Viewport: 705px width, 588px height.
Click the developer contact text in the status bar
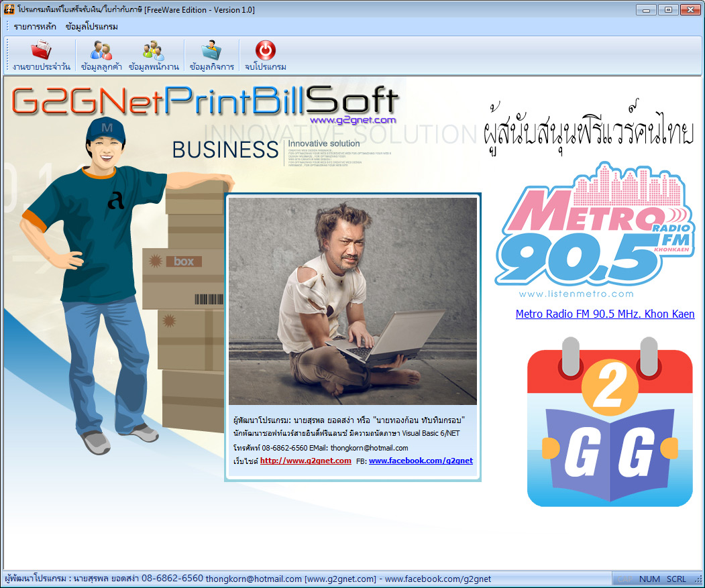pos(248,579)
